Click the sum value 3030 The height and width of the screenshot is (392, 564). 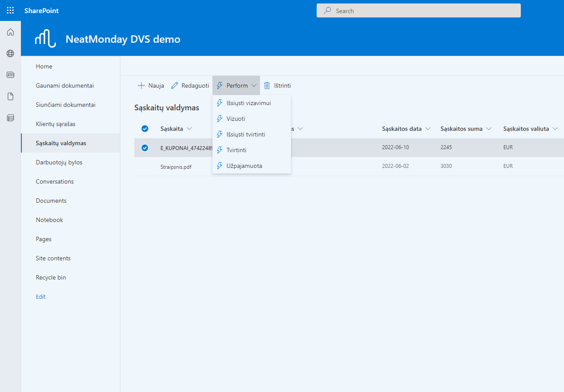446,166
